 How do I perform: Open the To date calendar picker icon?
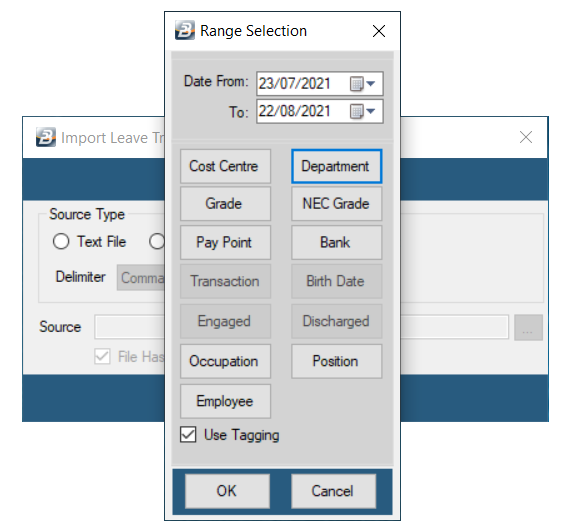click(x=356, y=111)
